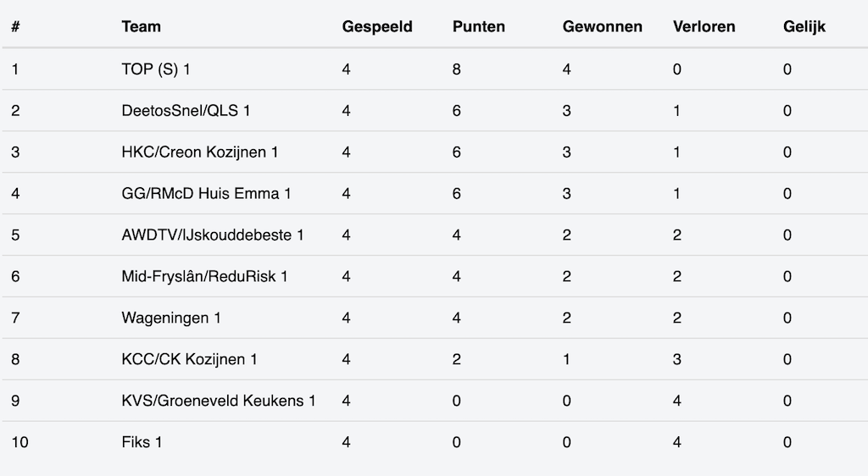Select KVS/Groeneveld Keukens 1 team
Screen dimensions: 868x476
click(x=219, y=401)
